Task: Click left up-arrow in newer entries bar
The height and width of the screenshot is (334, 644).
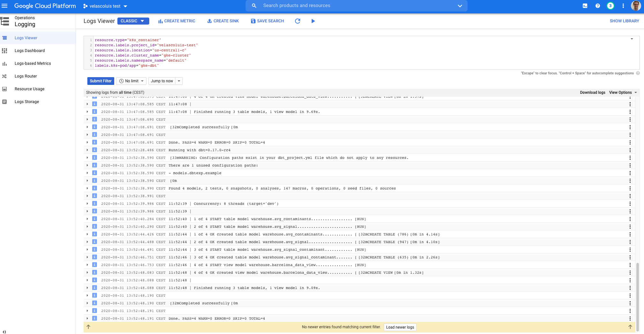Action: [x=88, y=327]
